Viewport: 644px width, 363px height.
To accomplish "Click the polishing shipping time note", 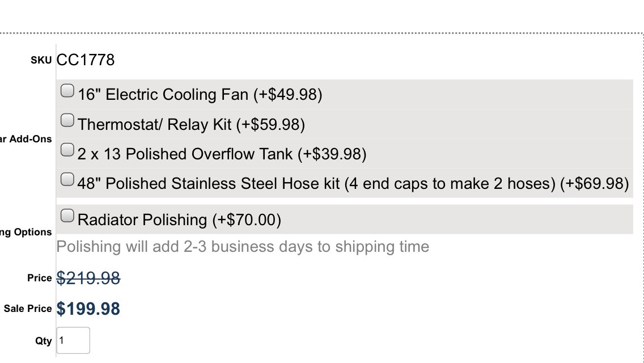I will point(243,247).
